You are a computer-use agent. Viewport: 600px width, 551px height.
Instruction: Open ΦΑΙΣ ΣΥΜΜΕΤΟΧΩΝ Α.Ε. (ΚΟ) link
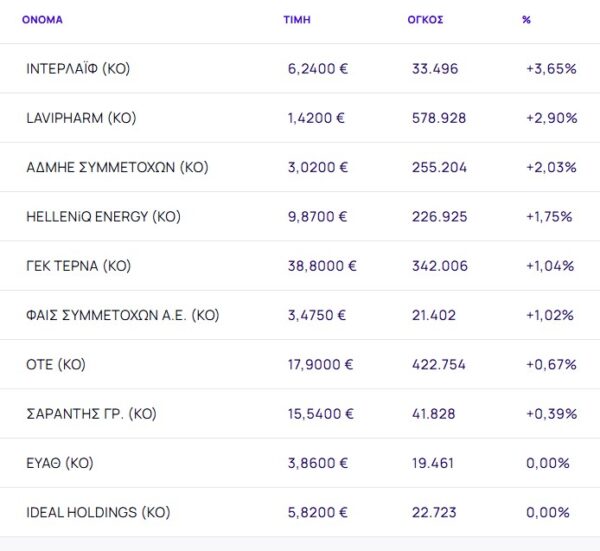(122, 315)
